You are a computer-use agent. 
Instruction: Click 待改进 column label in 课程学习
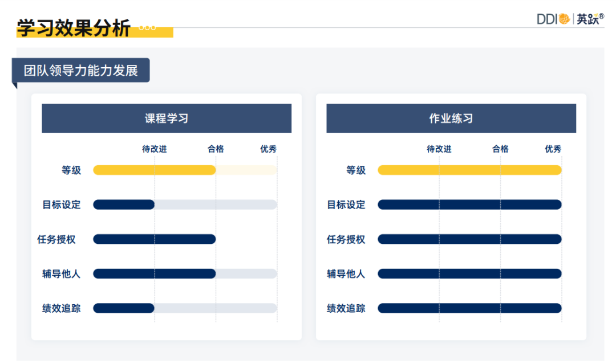pos(155,149)
